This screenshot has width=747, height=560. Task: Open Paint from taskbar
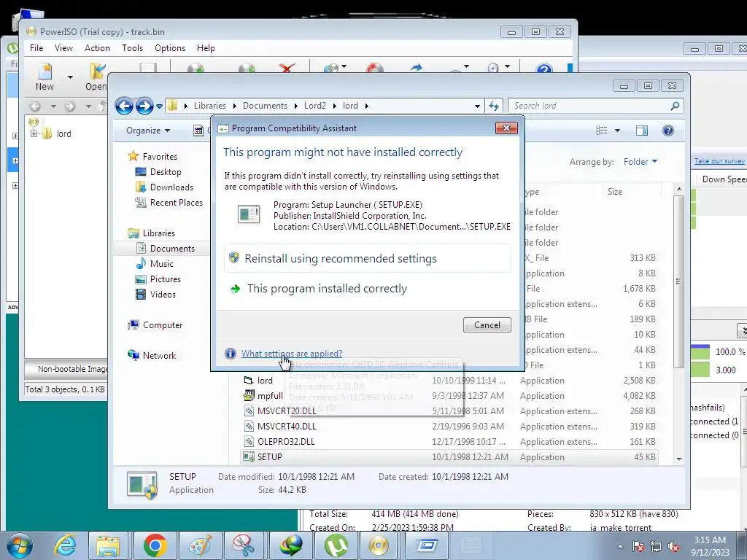(x=200, y=545)
